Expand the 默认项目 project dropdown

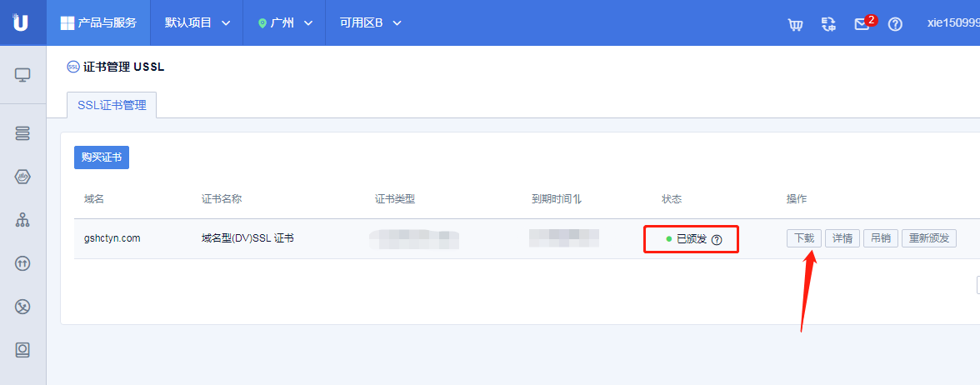point(197,23)
